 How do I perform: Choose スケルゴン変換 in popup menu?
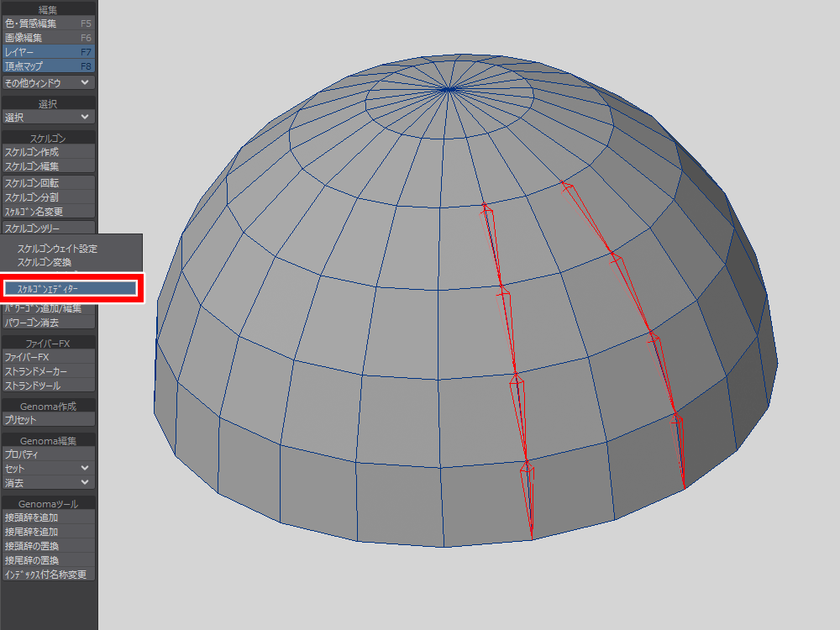tap(50, 262)
